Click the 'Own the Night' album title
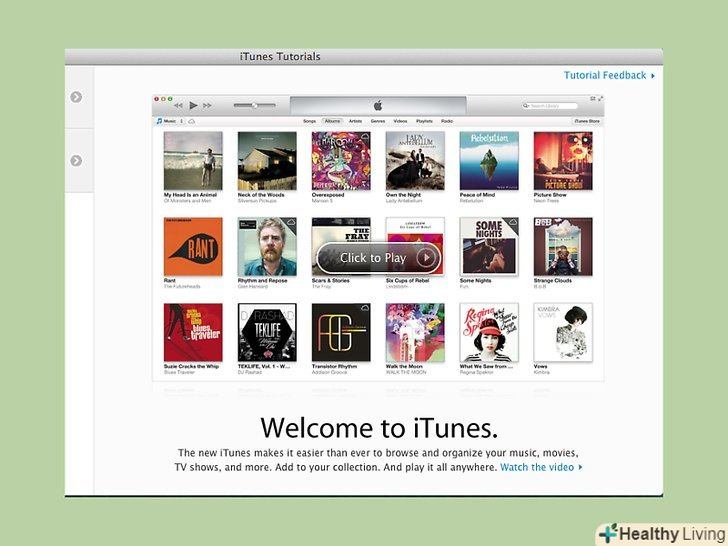The height and width of the screenshot is (546, 728). coord(403,195)
